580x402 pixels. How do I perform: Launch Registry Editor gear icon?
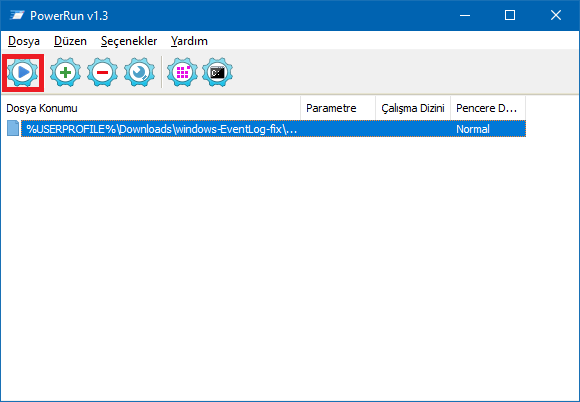pos(182,72)
